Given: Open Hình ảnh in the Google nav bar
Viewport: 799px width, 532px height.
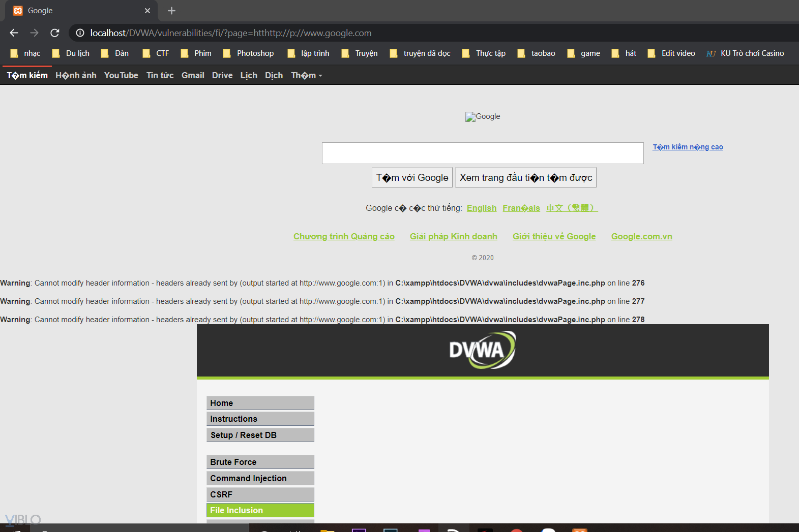Looking at the screenshot, I should click(76, 76).
